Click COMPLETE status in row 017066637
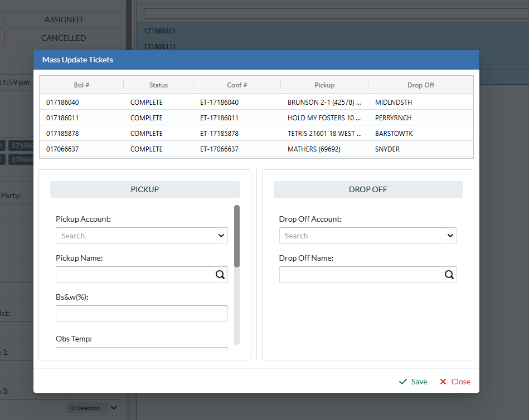This screenshot has height=420, width=529. [x=147, y=149]
